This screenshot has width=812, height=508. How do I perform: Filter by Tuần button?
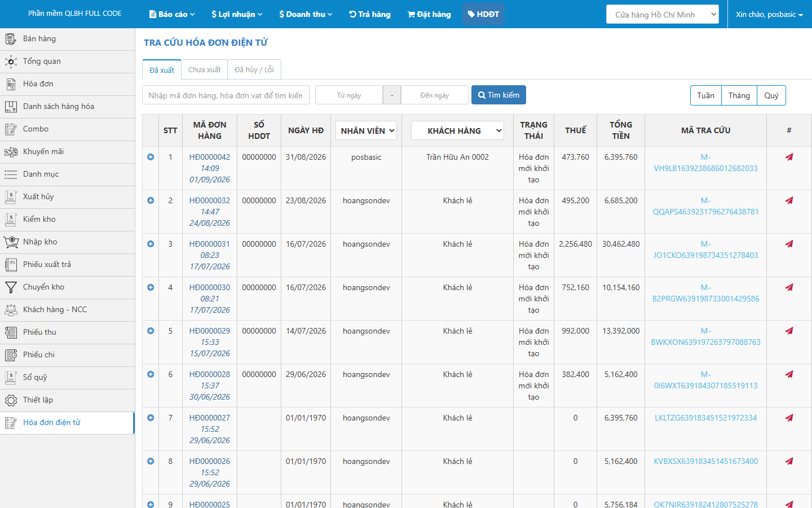point(705,95)
